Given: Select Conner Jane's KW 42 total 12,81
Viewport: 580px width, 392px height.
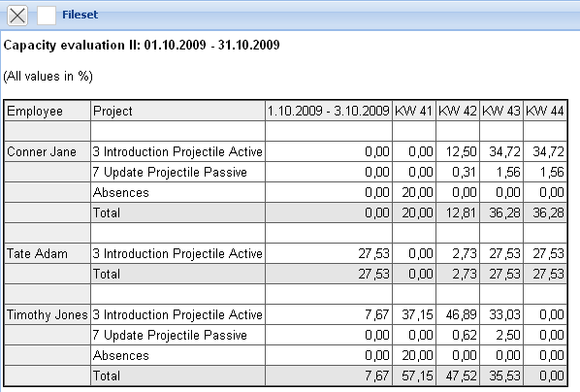Looking at the screenshot, I should coord(458,212).
